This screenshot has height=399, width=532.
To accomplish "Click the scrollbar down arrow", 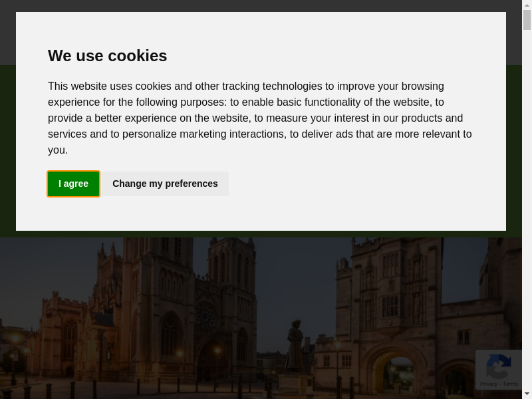I will (x=527, y=394).
